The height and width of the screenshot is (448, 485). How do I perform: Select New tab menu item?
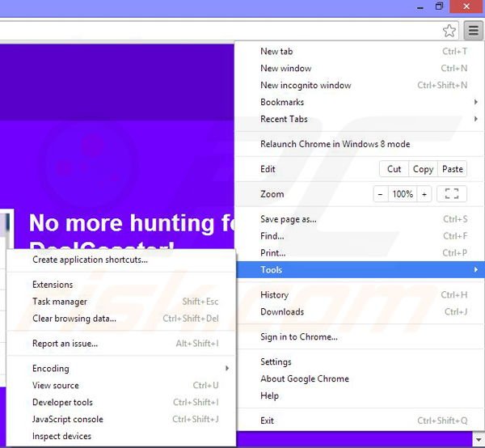coord(360,52)
